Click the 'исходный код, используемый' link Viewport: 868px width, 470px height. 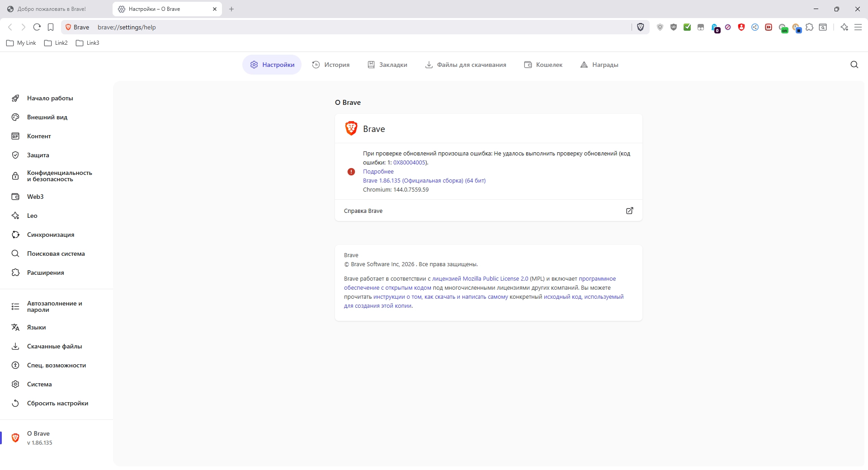tap(584, 297)
